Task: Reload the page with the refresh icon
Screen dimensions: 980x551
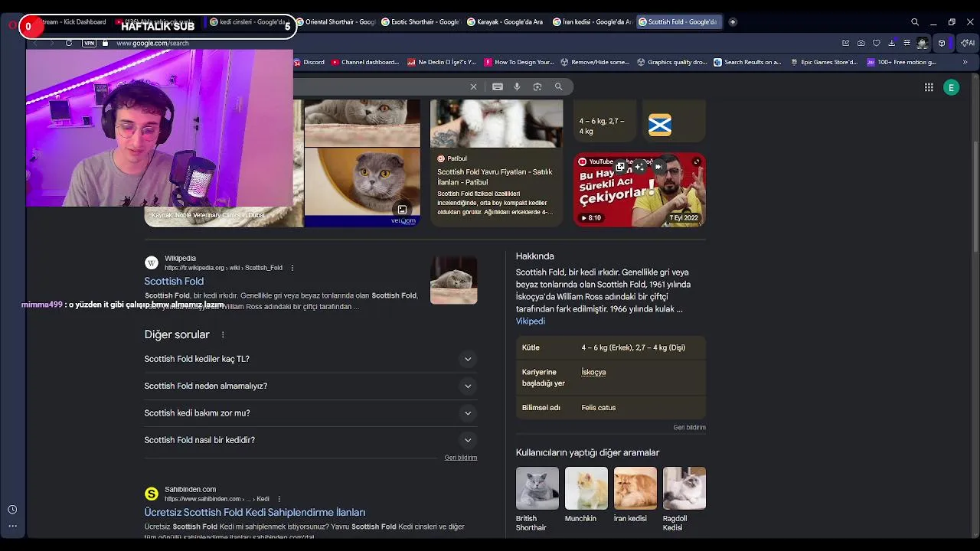Action: tap(69, 43)
